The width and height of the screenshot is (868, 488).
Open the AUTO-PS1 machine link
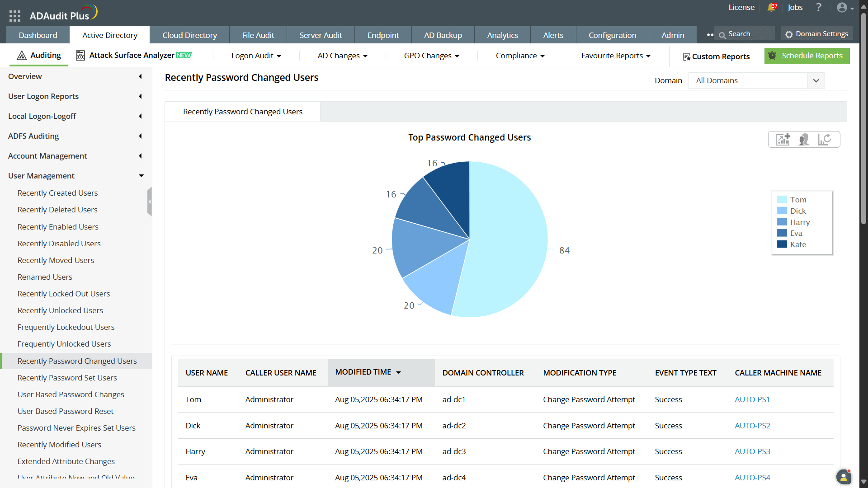[752, 399]
